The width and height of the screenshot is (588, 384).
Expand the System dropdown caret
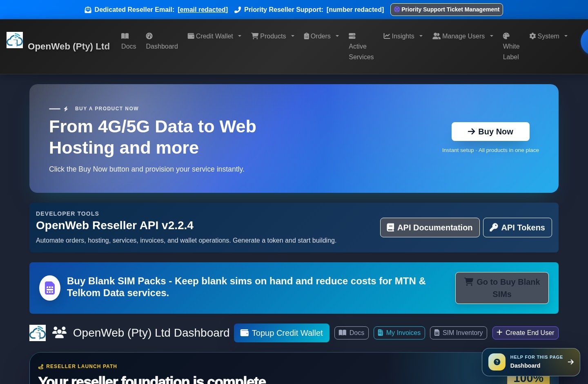coord(566,36)
